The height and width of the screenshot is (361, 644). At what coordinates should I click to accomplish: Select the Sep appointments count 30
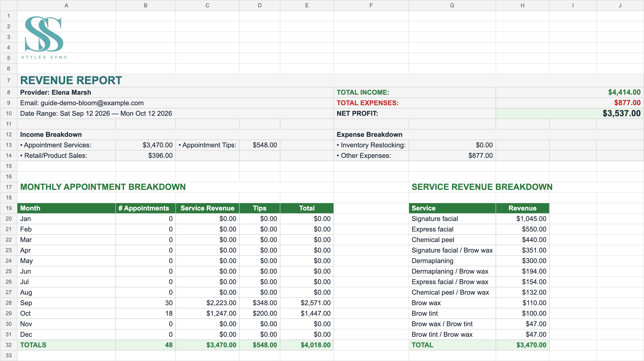click(x=145, y=303)
